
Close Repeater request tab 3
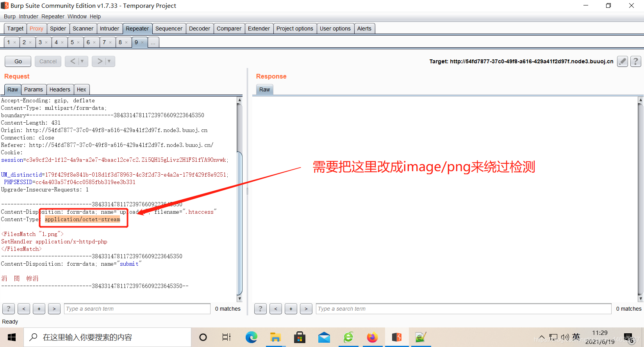coord(46,43)
